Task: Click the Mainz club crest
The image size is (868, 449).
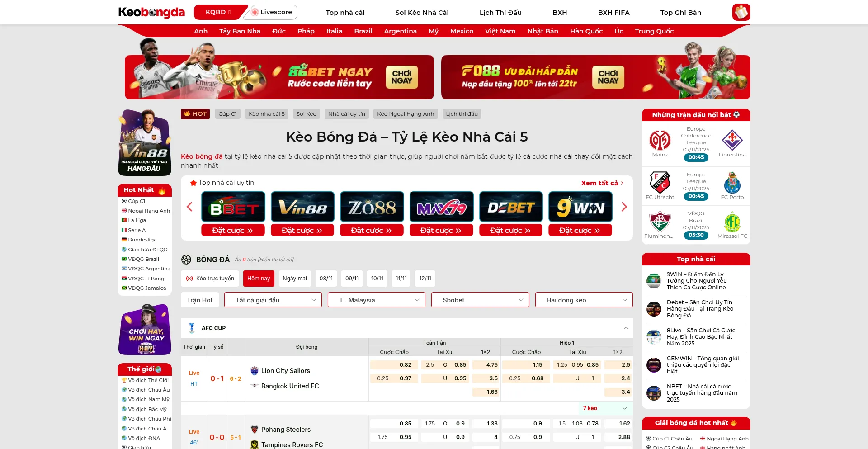Action: click(660, 140)
